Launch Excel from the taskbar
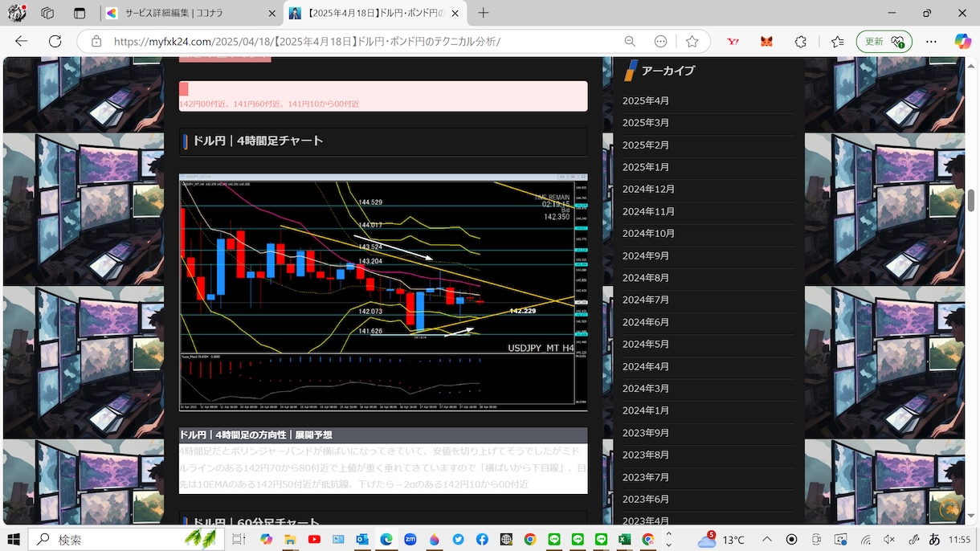 tap(624, 539)
